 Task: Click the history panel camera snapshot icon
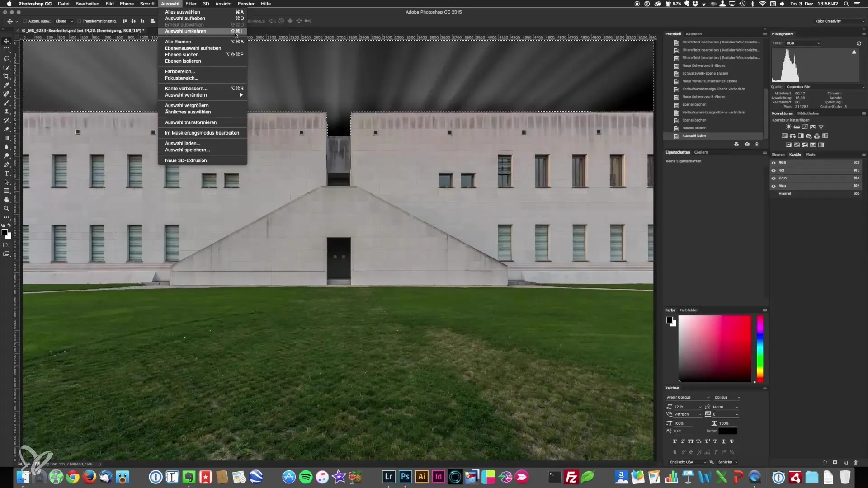click(x=747, y=144)
